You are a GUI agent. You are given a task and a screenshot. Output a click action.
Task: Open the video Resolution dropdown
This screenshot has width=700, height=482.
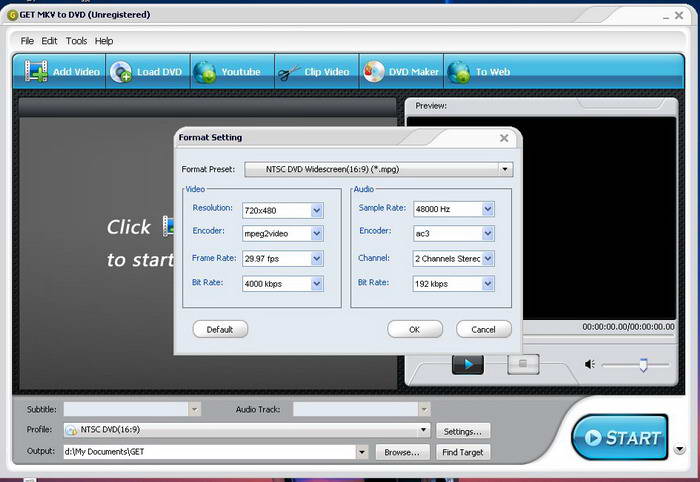(316, 210)
